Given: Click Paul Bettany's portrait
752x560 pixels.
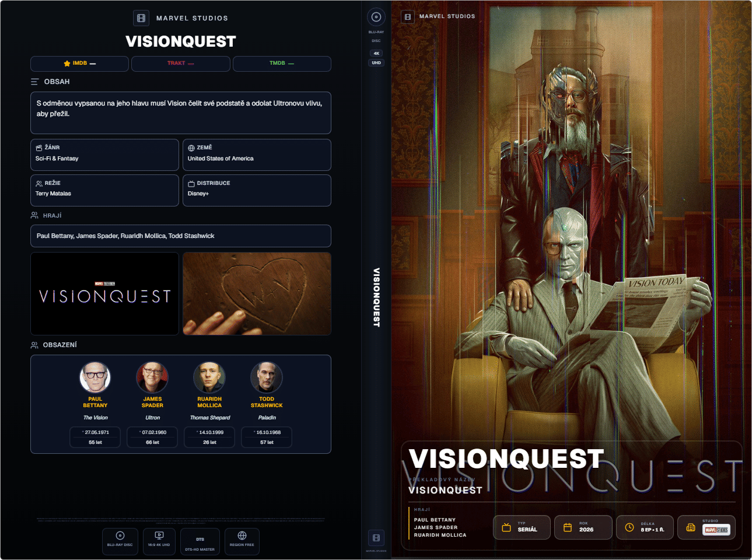Looking at the screenshot, I should pyautogui.click(x=95, y=377).
